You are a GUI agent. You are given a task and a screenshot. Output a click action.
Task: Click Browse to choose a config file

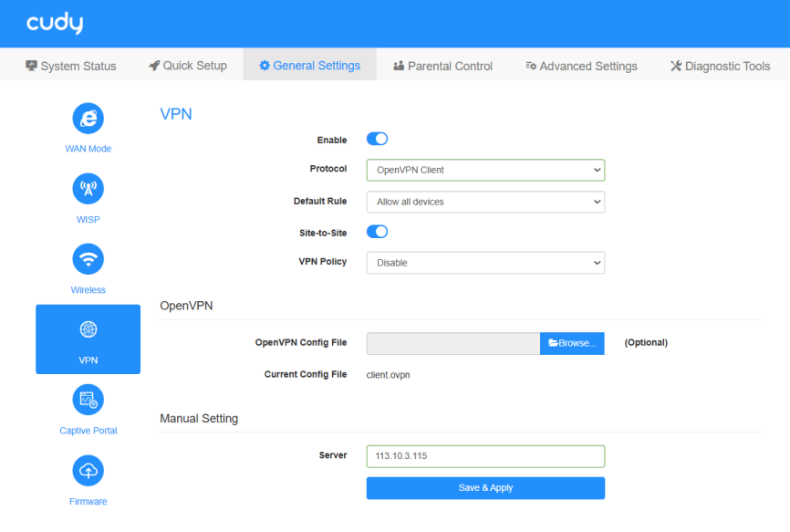tap(572, 343)
